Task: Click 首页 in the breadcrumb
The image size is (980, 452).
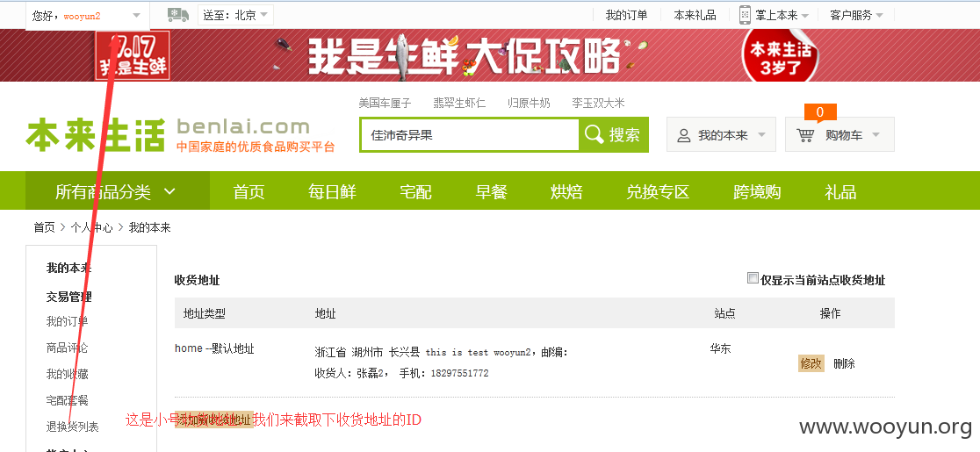Action: click(45, 228)
